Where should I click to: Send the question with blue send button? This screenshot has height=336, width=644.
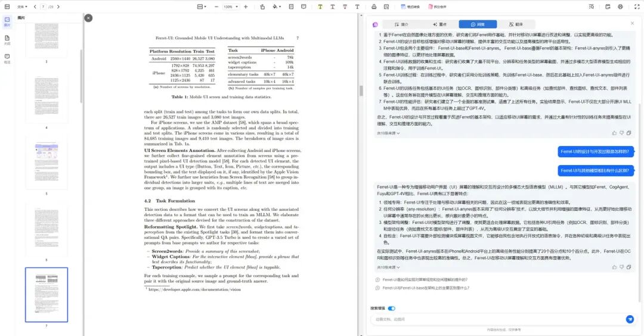[x=630, y=319]
